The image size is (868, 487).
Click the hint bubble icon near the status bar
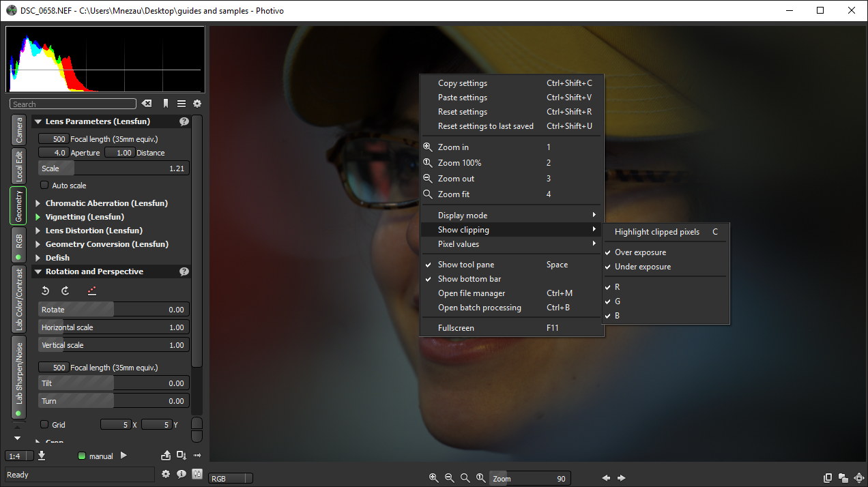point(181,473)
